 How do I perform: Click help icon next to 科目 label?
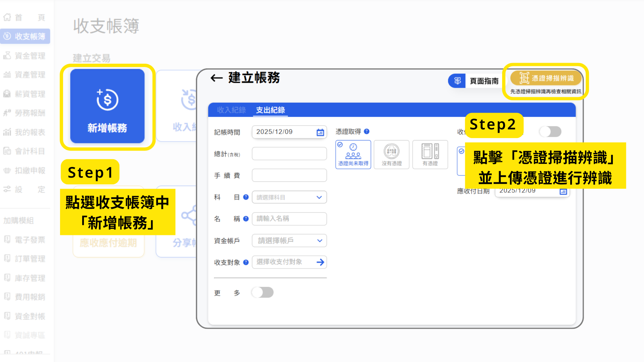(x=246, y=197)
